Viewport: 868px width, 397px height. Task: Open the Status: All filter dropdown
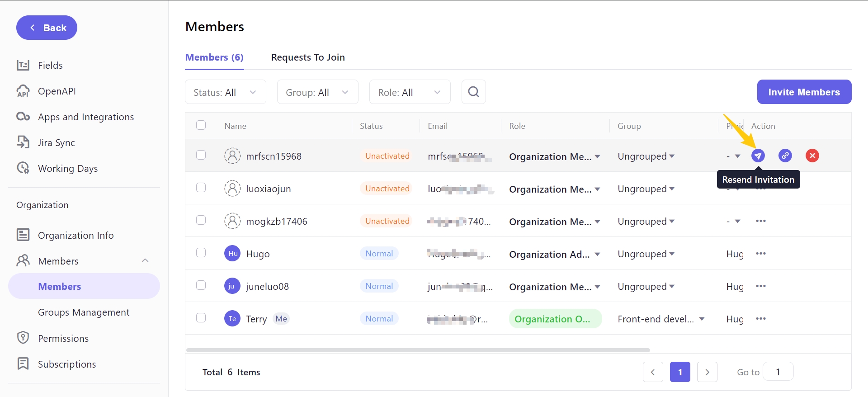click(225, 92)
